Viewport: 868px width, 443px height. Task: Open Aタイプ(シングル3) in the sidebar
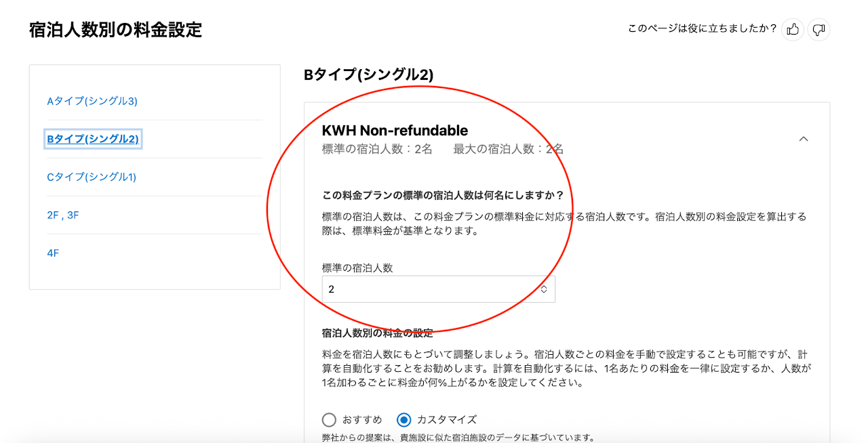point(92,101)
